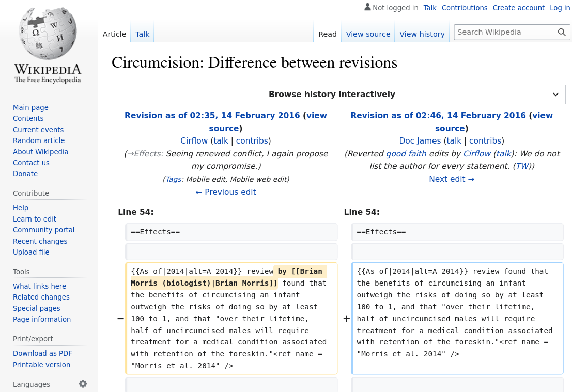Open Doc James user page
Screen dimensions: 572x392
(420, 141)
